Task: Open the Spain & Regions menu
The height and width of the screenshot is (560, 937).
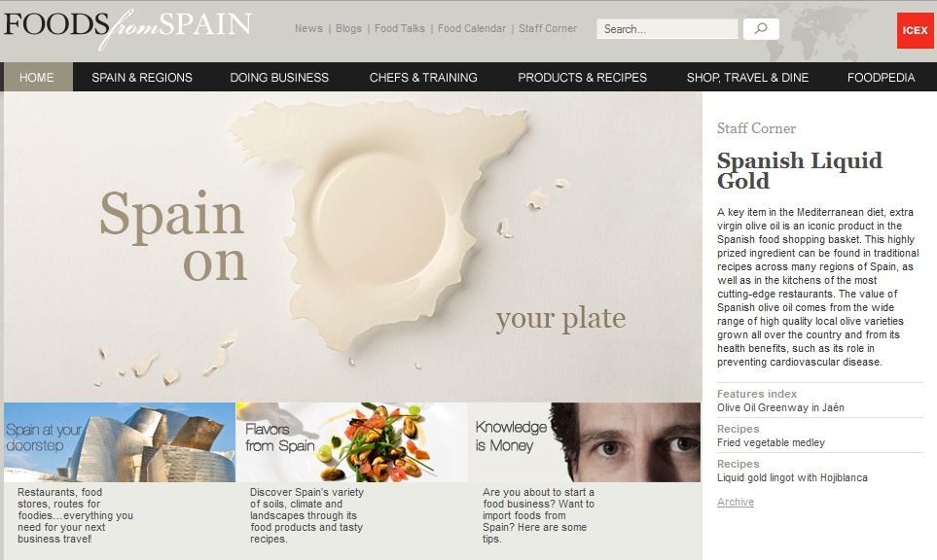Action: point(142,77)
